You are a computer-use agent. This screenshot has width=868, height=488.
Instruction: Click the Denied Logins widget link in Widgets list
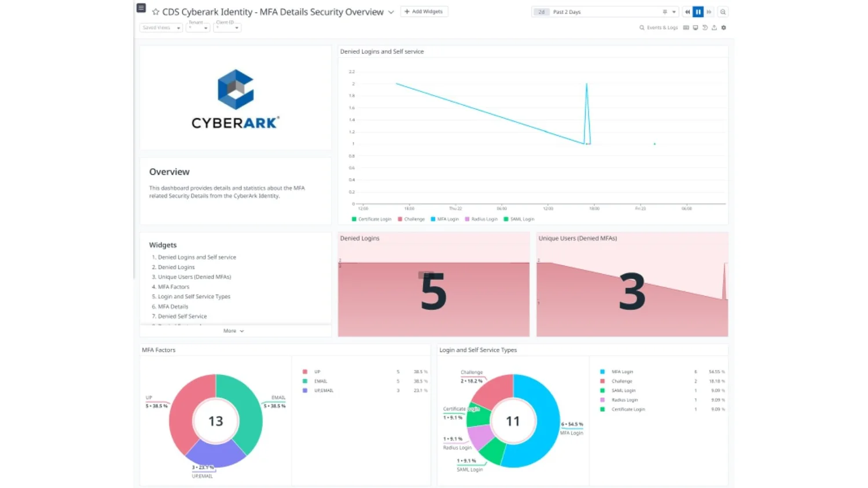click(x=176, y=267)
